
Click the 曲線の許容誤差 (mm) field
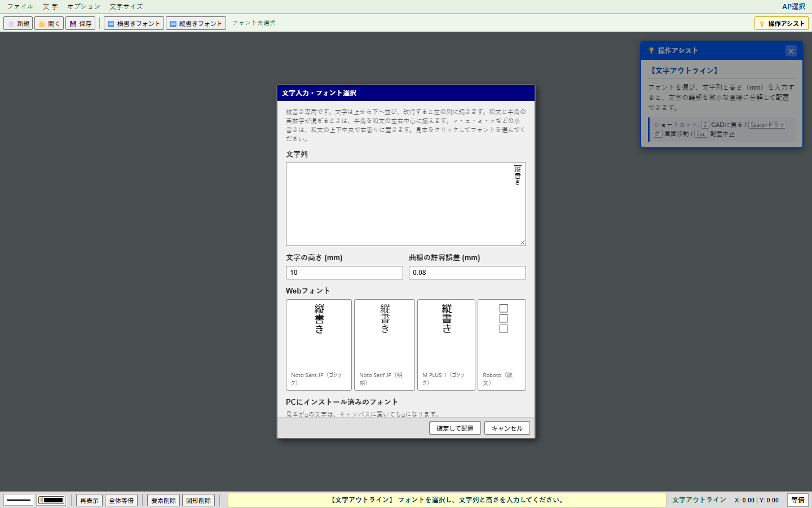point(467,273)
